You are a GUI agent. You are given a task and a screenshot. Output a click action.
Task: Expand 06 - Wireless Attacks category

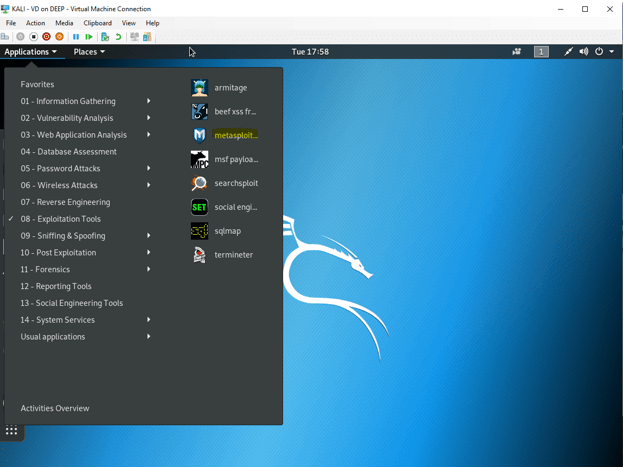click(x=60, y=185)
